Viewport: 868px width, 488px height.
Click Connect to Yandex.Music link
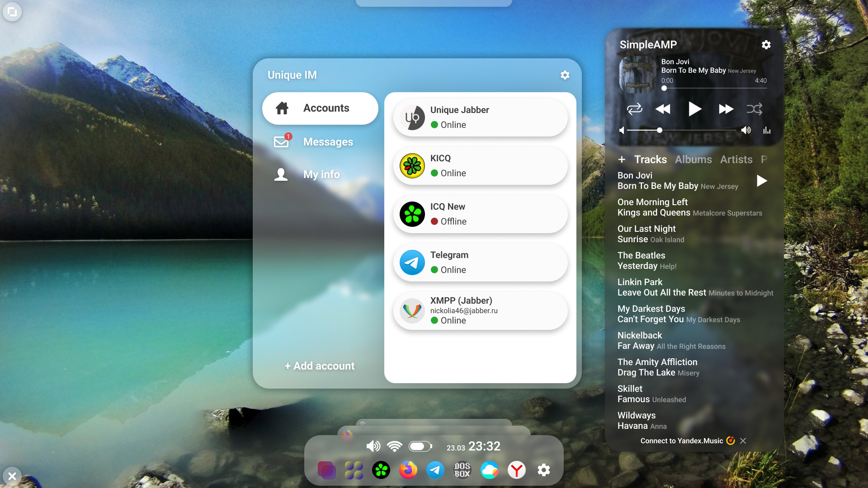point(681,441)
